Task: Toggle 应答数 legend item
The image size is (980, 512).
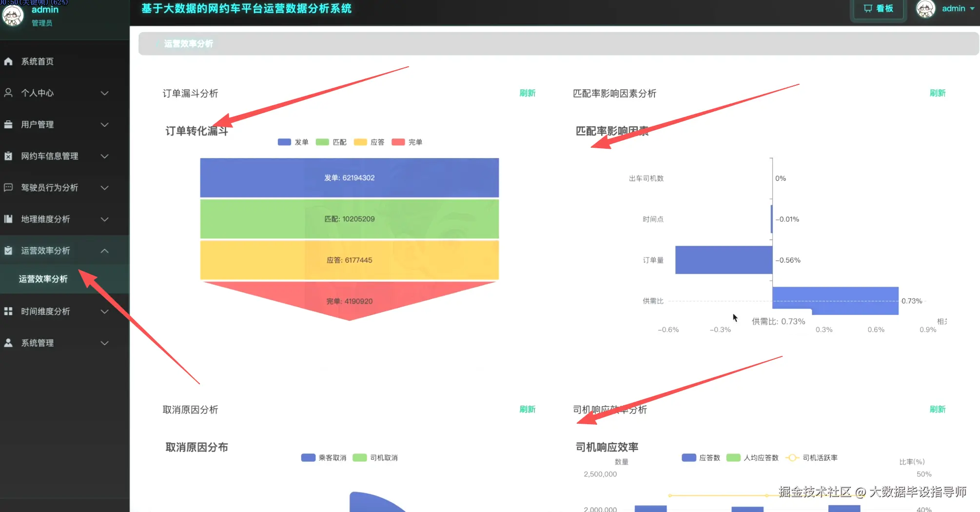Action: click(701, 457)
